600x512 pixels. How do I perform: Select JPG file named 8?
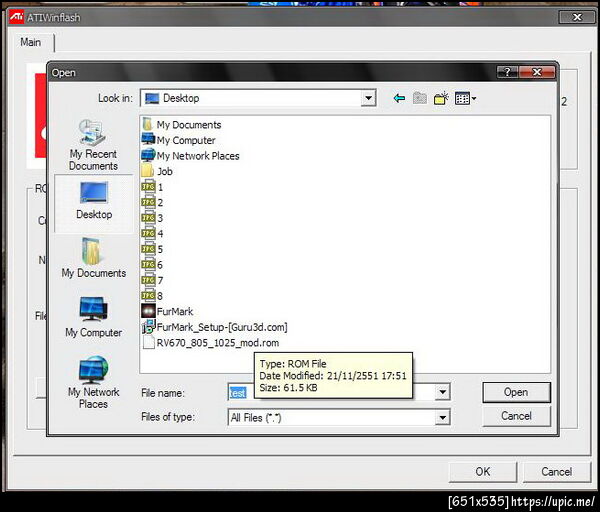(x=152, y=296)
